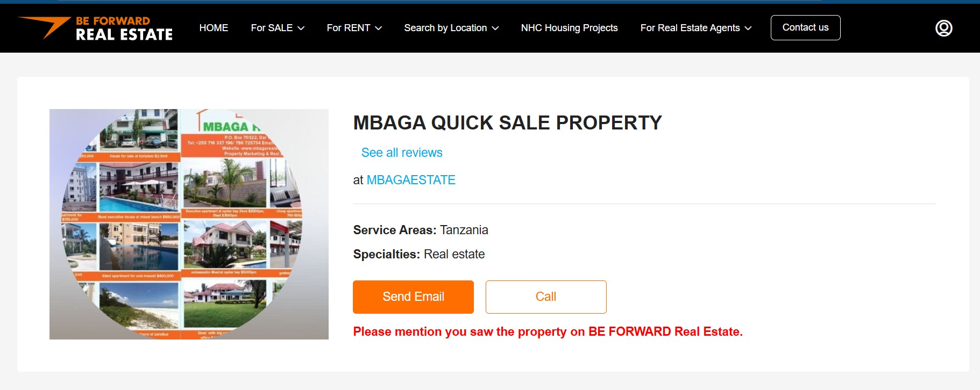Image resolution: width=980 pixels, height=390 pixels.
Task: Click the chevron next to For SALE
Action: (x=301, y=28)
